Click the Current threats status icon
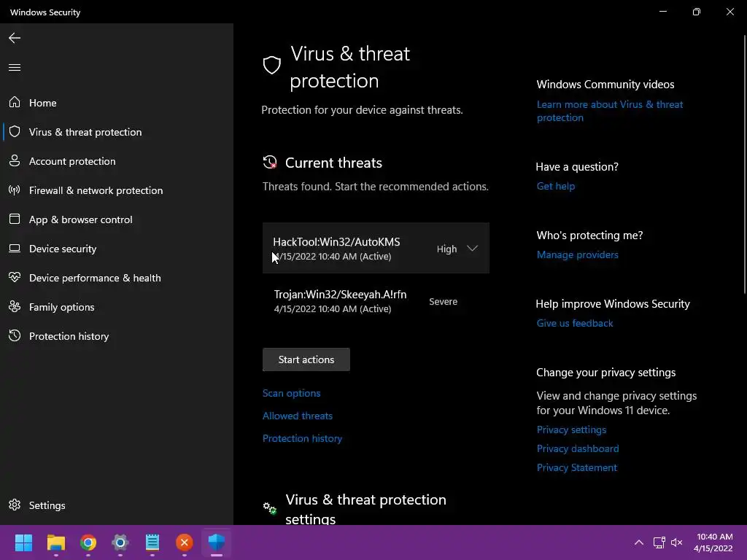This screenshot has width=747, height=560. [270, 163]
